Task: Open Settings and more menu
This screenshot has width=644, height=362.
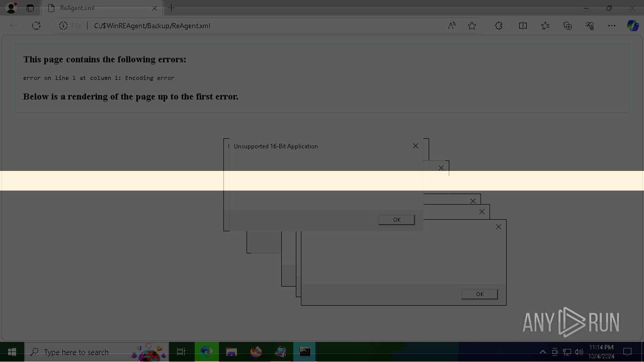Action: [612, 26]
